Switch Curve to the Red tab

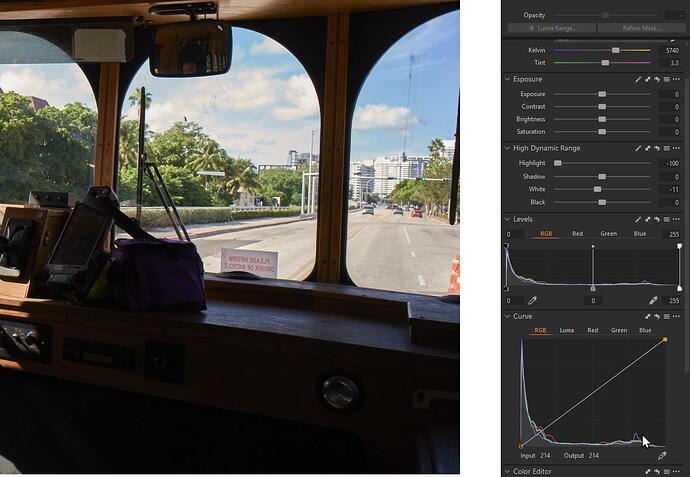(593, 330)
